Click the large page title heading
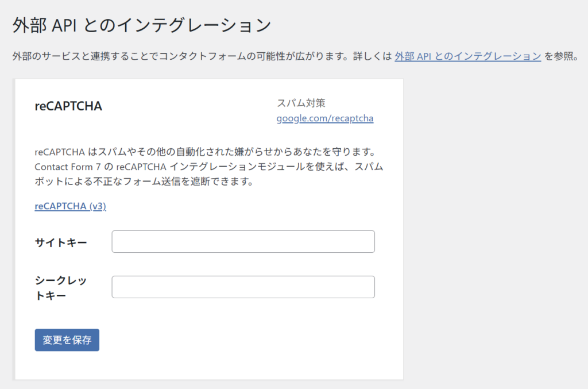The image size is (588, 389). click(x=141, y=25)
